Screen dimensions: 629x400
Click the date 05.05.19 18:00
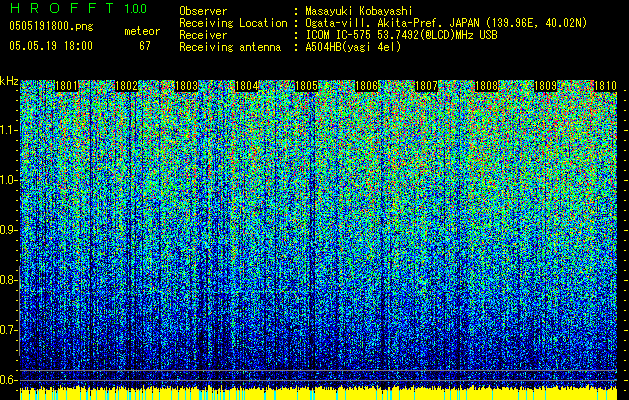coord(51,45)
